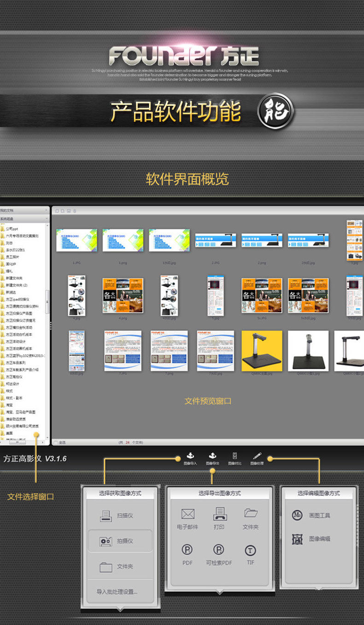Select the 1.JPG thumbnail
The image size is (364, 625).
76,240
